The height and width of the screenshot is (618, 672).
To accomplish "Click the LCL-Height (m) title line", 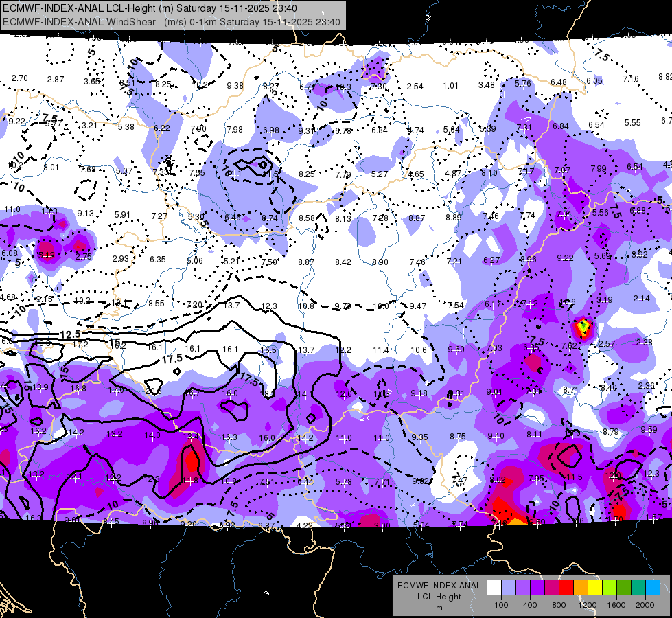I will (150, 8).
